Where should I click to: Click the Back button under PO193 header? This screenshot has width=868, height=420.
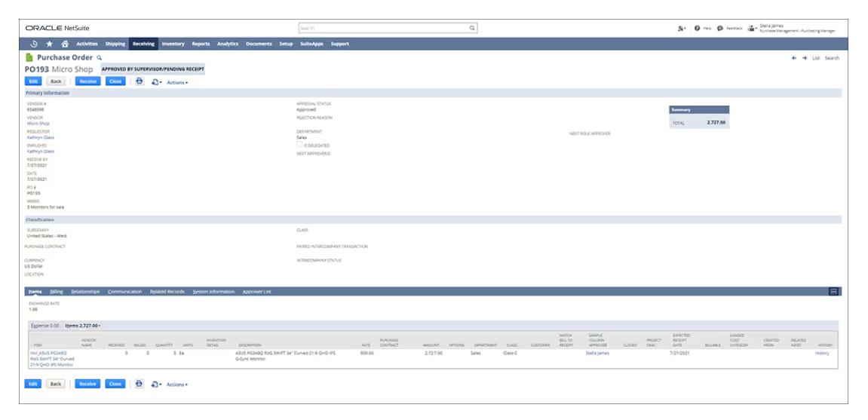pos(56,81)
